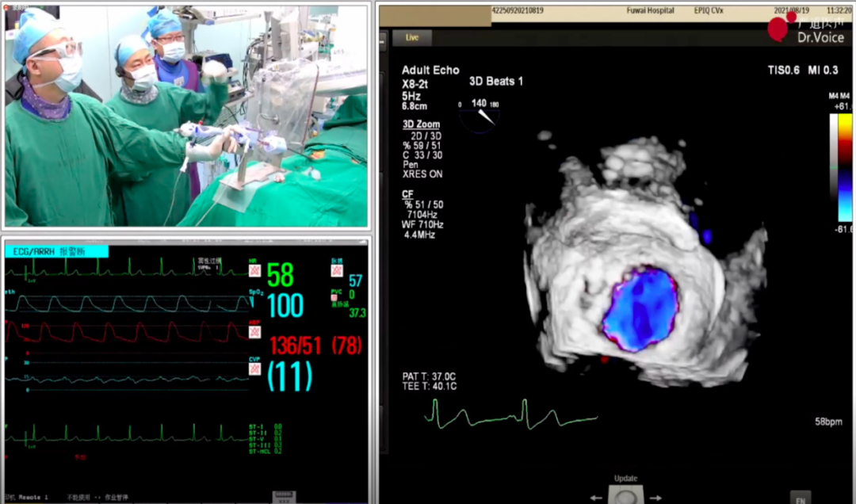Click the green heart rate value 58
856x504 pixels.
(x=280, y=275)
